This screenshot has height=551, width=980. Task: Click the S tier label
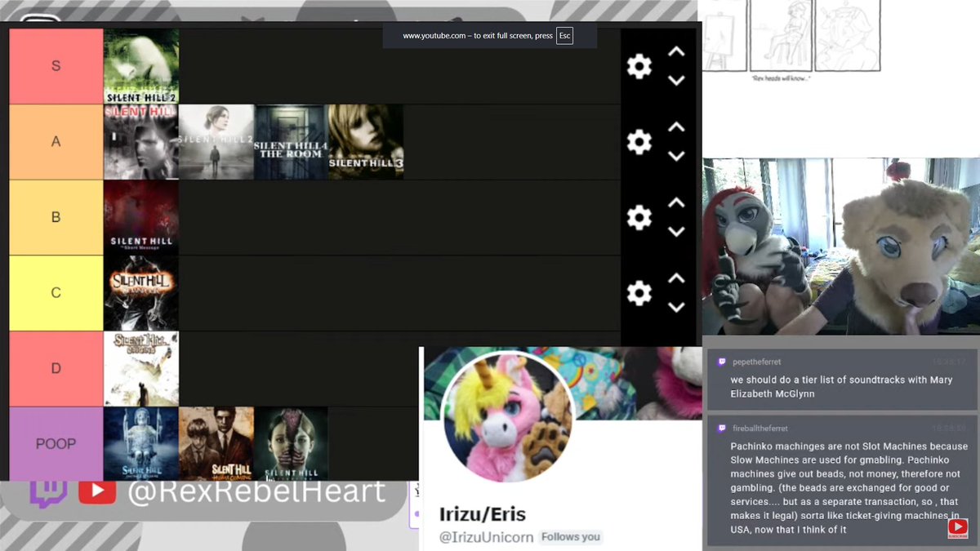[56, 66]
